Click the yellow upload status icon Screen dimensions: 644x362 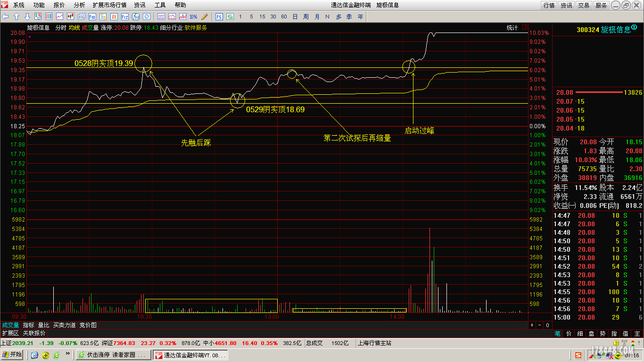click(x=616, y=343)
